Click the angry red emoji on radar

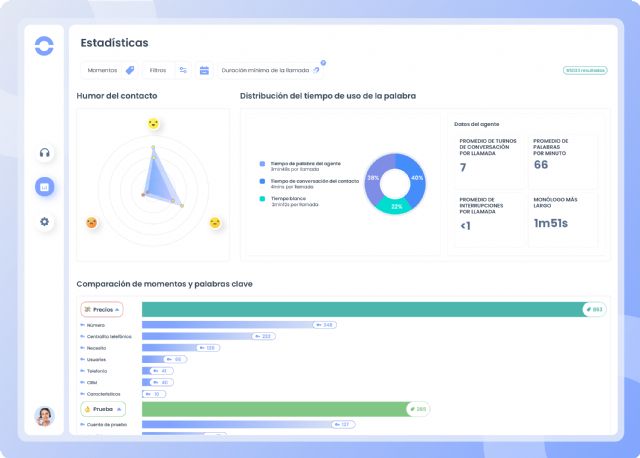[92, 222]
